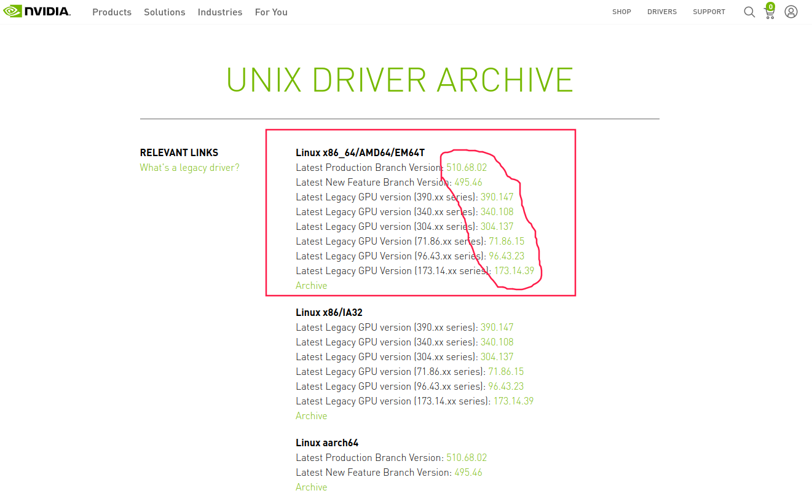Image resolution: width=812 pixels, height=504 pixels.
Task: Click the Linux x86_64/AMD64/EM64T heading
Action: point(360,153)
